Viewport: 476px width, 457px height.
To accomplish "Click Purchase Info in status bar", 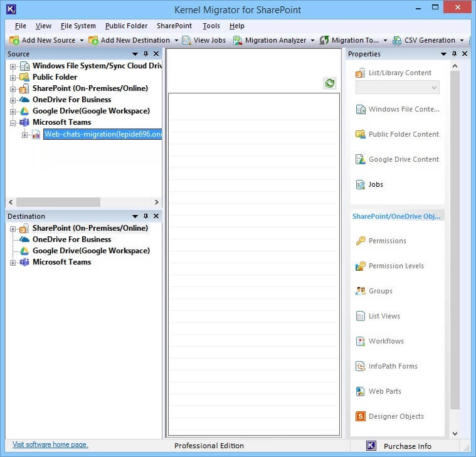I will [408, 446].
